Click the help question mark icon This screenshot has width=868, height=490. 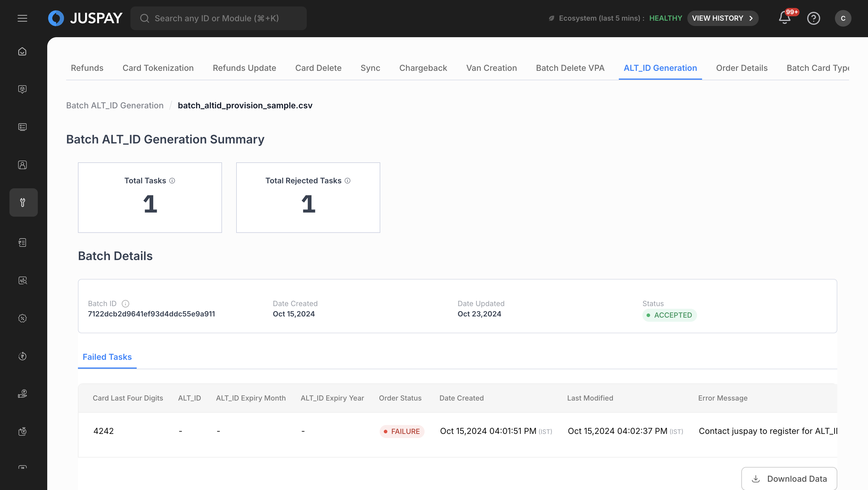(813, 18)
